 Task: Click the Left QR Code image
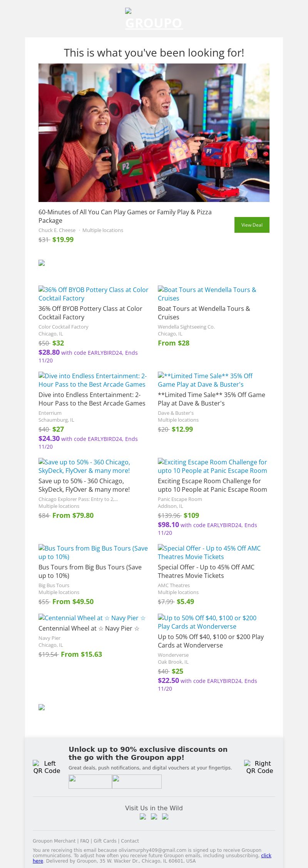pyautogui.click(x=47, y=767)
